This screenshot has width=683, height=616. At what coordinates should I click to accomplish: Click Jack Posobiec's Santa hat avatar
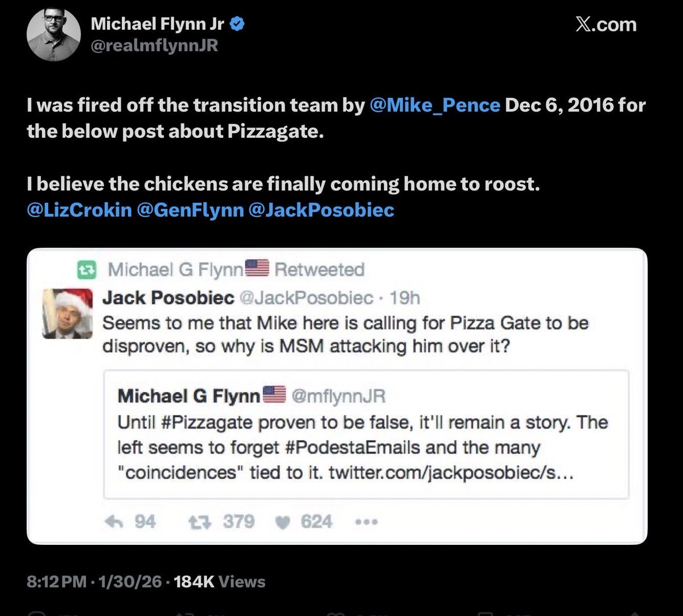[67, 313]
